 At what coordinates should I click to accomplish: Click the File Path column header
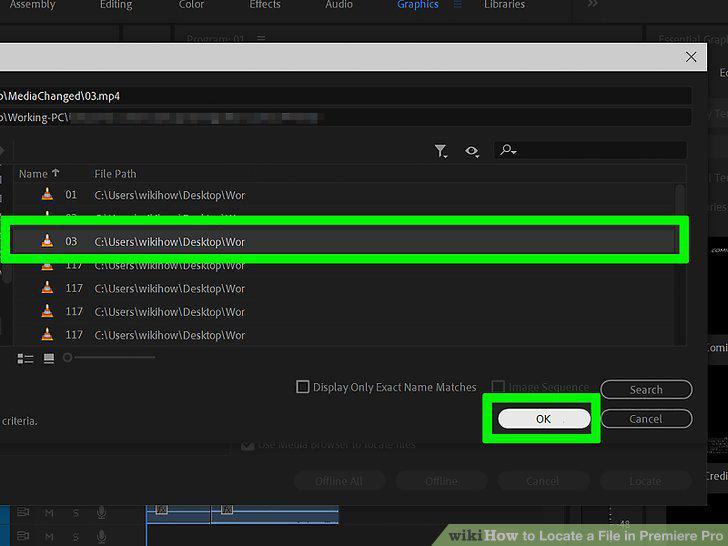[x=115, y=174]
